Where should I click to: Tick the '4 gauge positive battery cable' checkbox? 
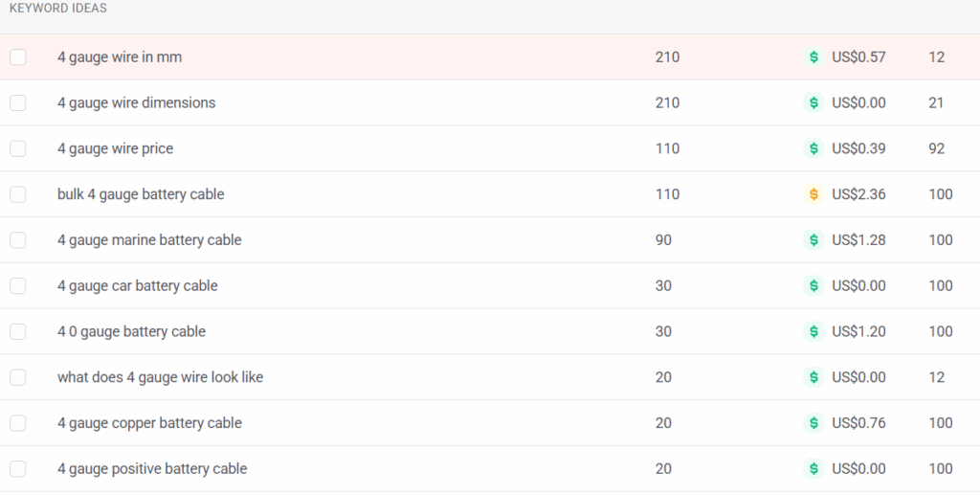pos(18,469)
